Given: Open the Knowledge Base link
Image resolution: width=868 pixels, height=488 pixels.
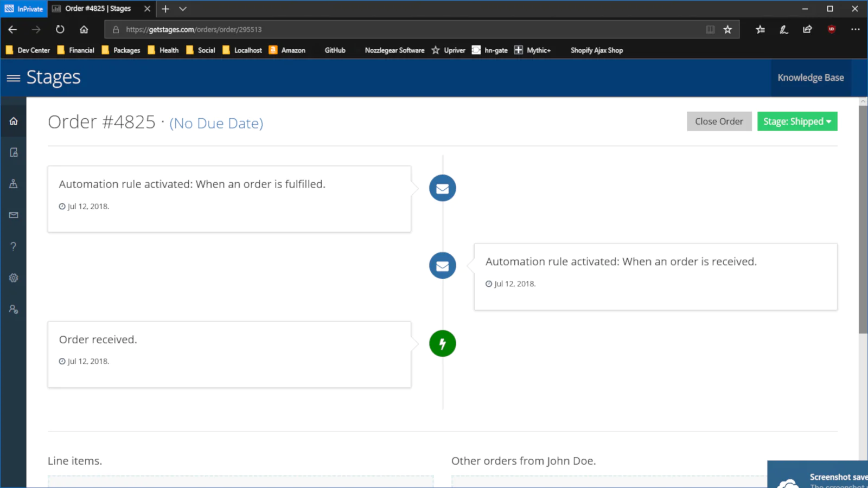Looking at the screenshot, I should pyautogui.click(x=810, y=78).
